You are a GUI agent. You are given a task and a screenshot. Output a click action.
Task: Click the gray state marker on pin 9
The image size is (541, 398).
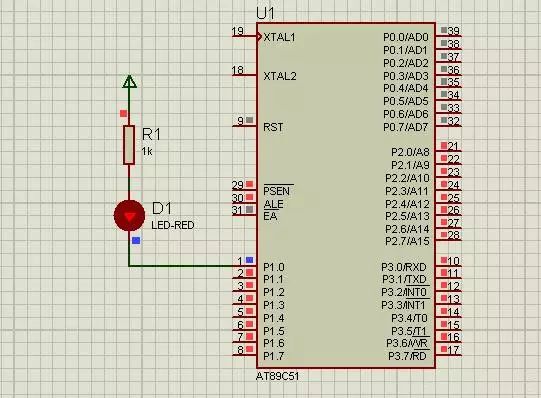tap(249, 120)
